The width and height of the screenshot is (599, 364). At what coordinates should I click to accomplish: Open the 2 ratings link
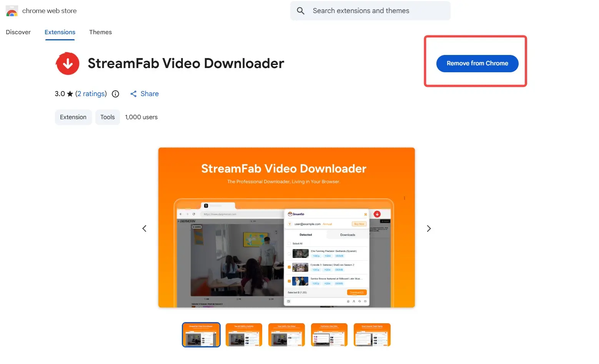click(x=91, y=94)
